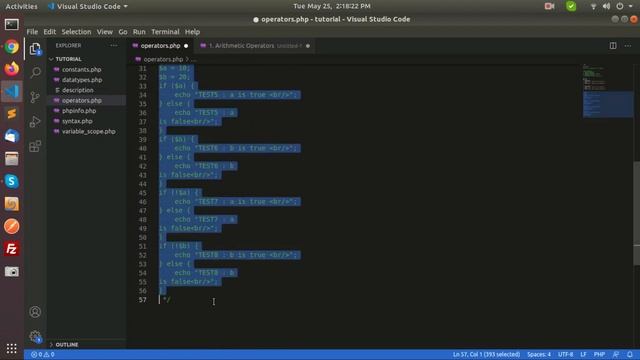This screenshot has height=360, width=640.
Task: Open Sublime Text from the dock
Action: click(11, 113)
